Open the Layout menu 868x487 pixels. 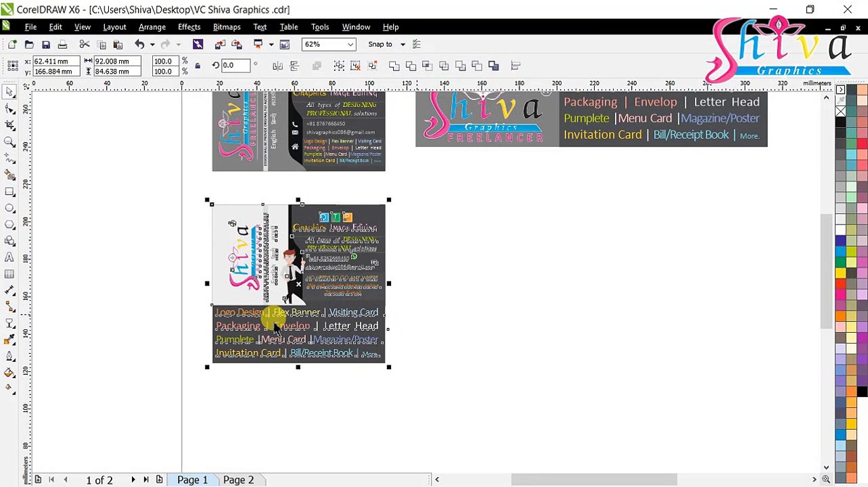coord(114,27)
